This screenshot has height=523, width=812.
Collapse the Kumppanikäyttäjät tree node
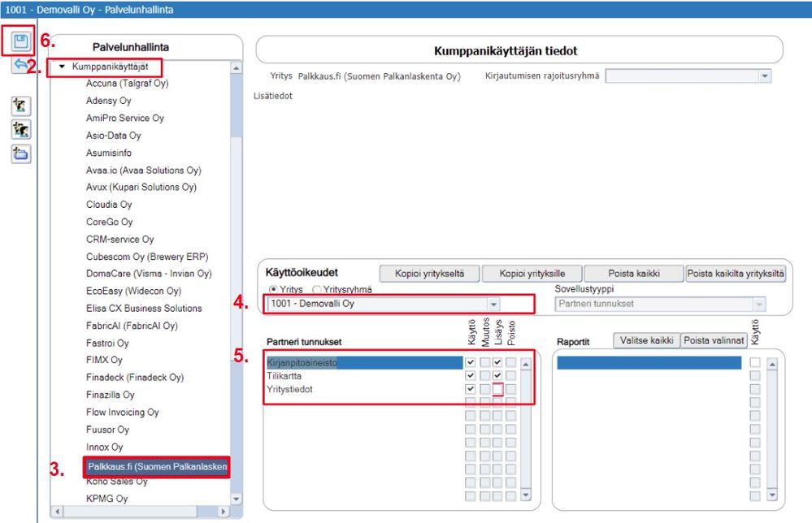click(62, 67)
